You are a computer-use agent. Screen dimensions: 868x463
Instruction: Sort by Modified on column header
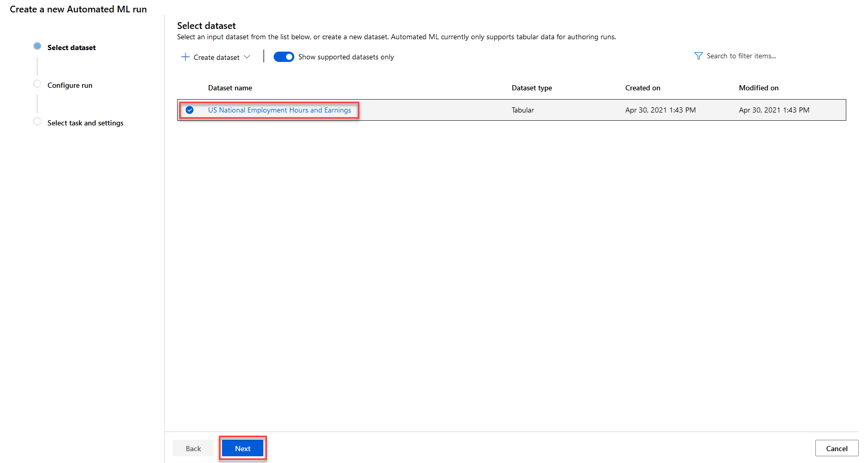click(x=759, y=88)
